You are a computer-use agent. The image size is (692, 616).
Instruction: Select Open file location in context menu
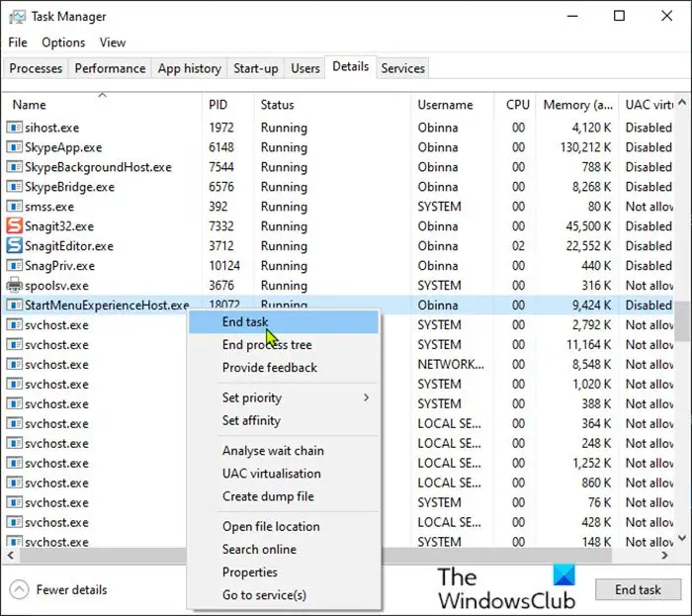click(x=271, y=526)
